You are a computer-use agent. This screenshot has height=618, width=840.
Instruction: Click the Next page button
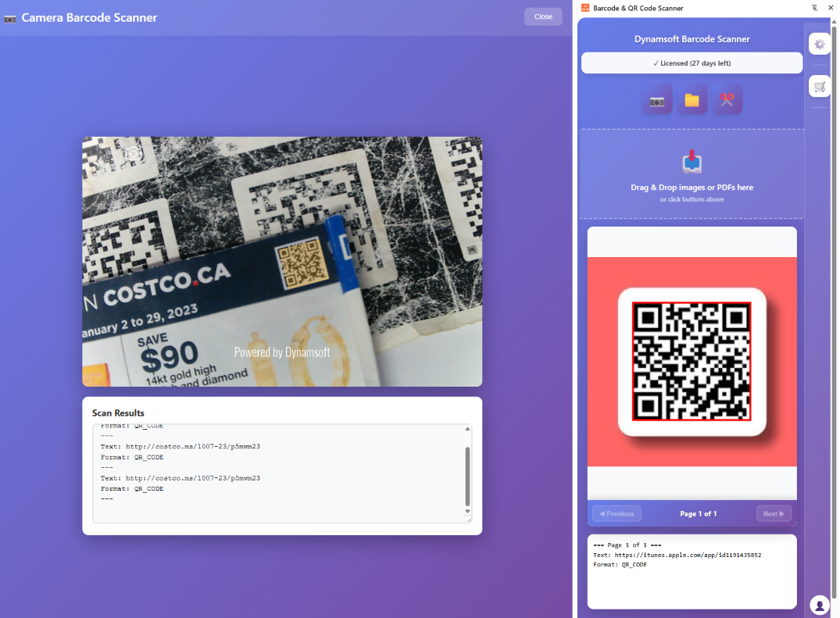coord(774,513)
